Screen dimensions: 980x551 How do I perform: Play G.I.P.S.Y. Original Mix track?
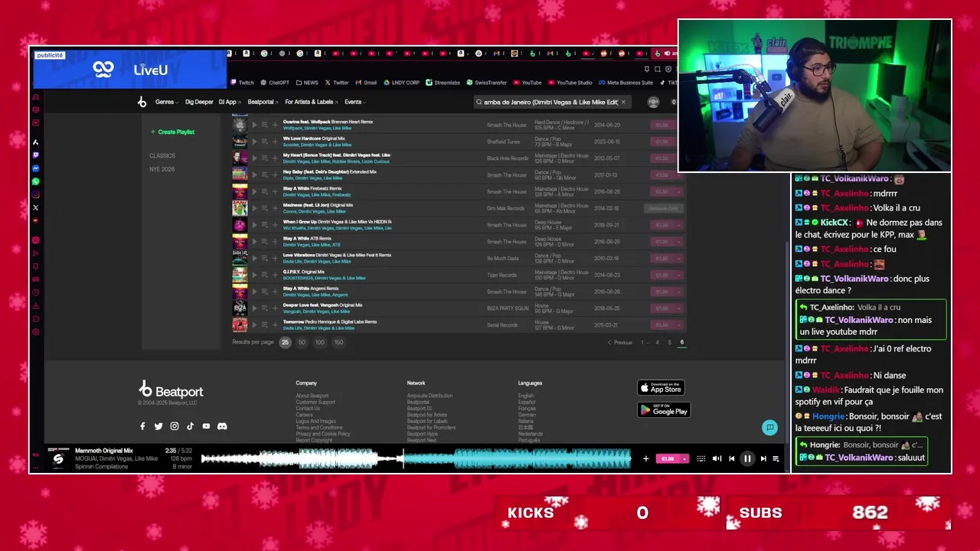(x=254, y=275)
